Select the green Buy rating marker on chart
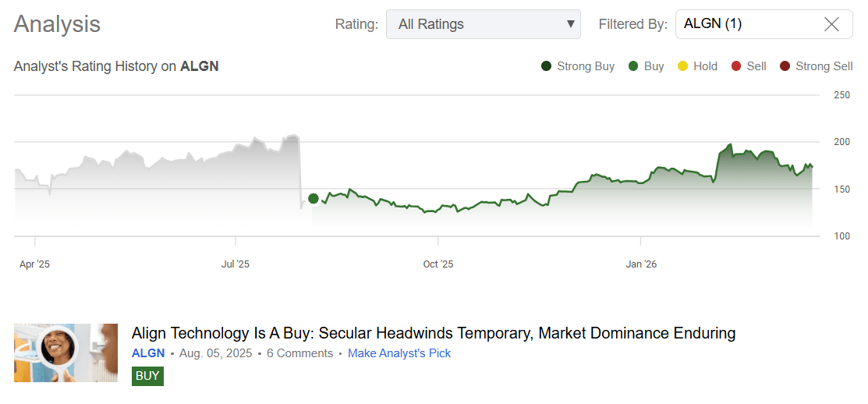The width and height of the screenshot is (868, 404). point(314,199)
